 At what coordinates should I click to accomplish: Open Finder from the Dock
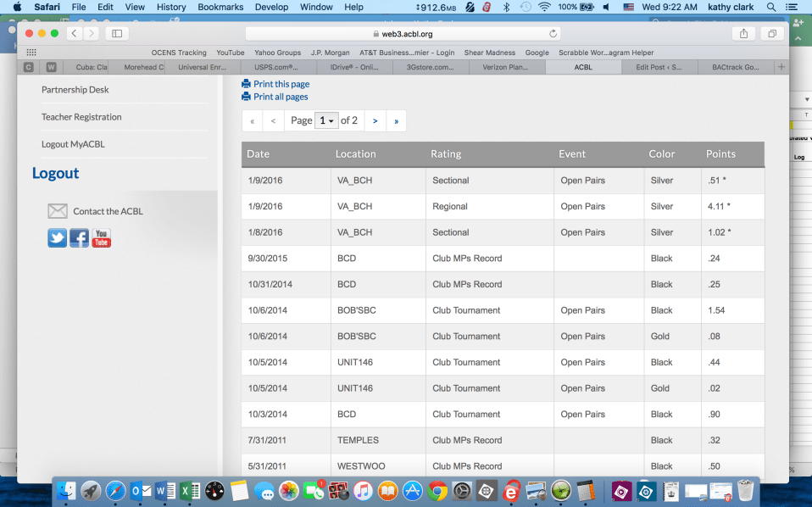point(66,490)
